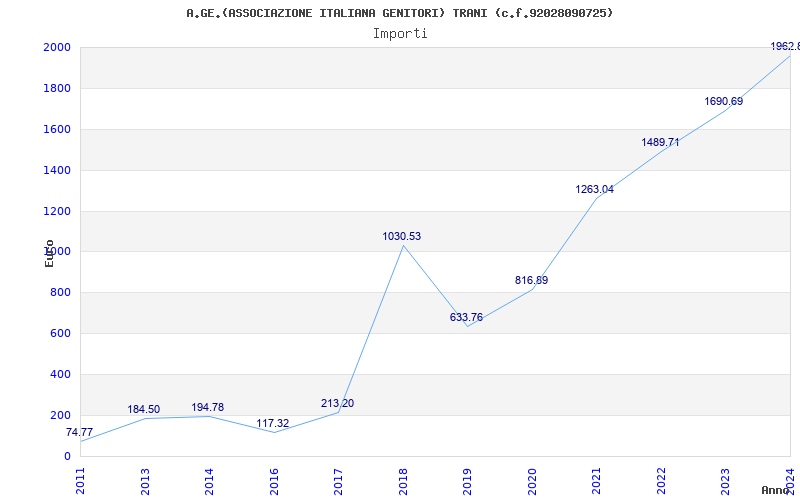Click the 2021 x-axis year
800x500 pixels.
[596, 481]
